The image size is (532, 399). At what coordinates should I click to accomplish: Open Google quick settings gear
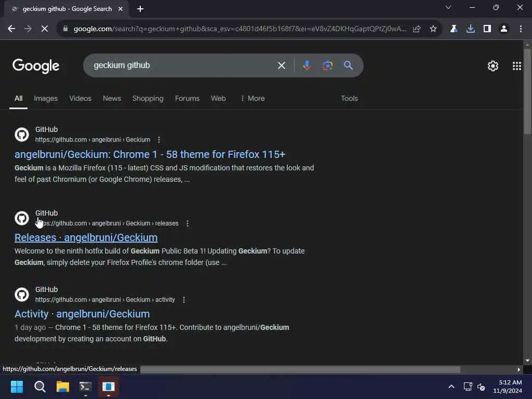pos(493,66)
